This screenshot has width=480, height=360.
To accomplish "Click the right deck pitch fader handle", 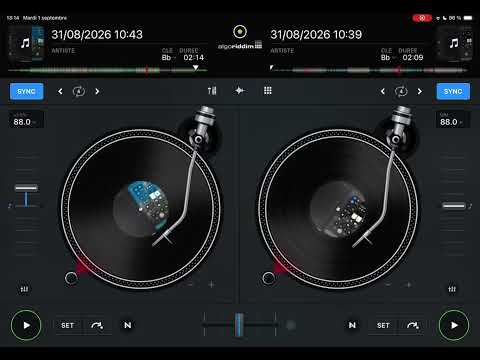I will click(x=454, y=206).
